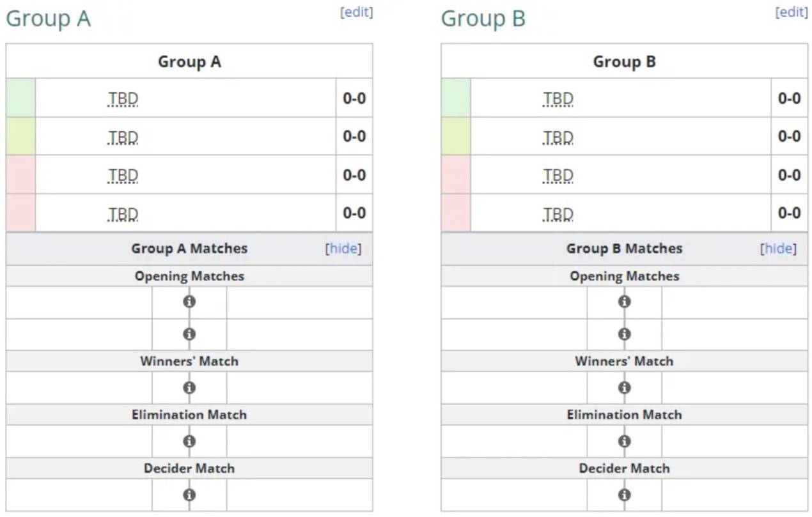
Task: Click last TBD team in Group A
Action: (x=123, y=214)
